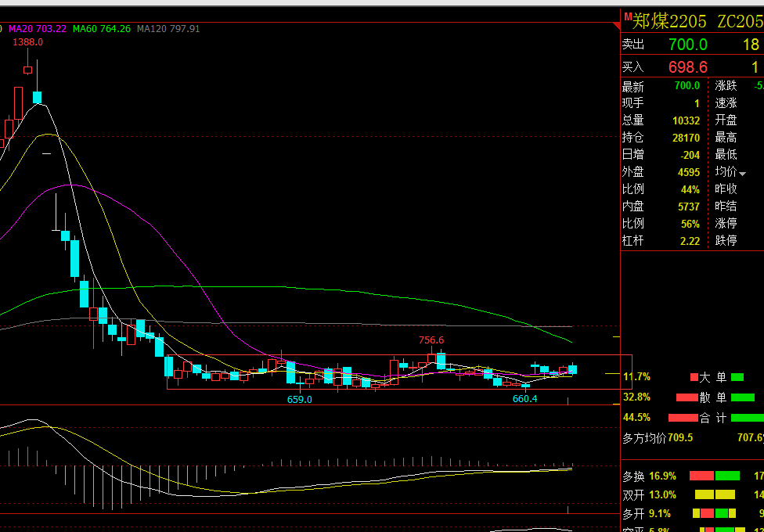Click the 涨跌 label
The image size is (764, 532).
click(x=726, y=86)
